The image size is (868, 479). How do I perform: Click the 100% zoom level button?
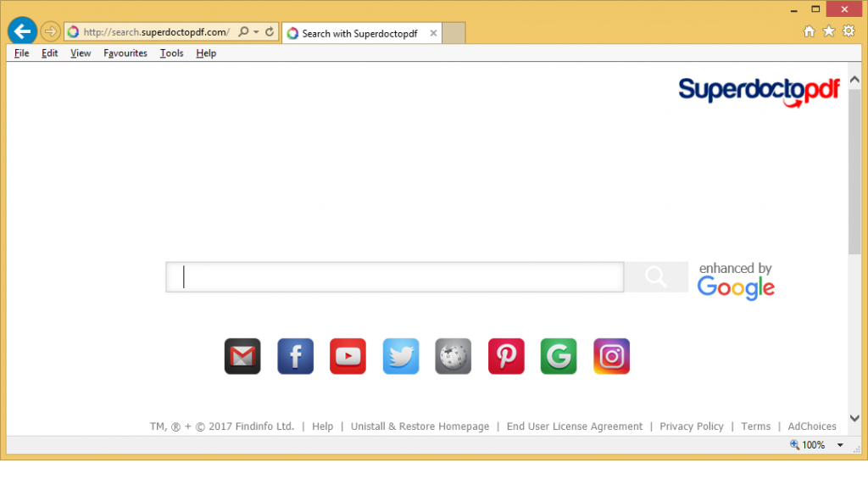(807, 445)
